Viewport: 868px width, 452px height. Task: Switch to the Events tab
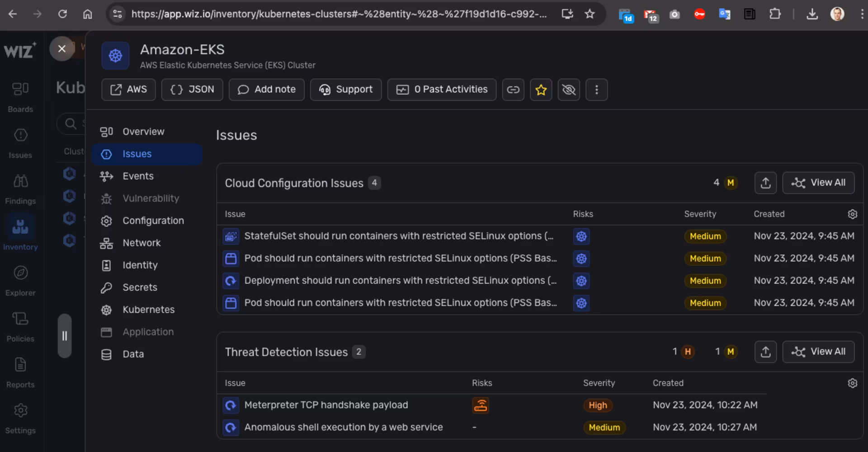pos(138,176)
